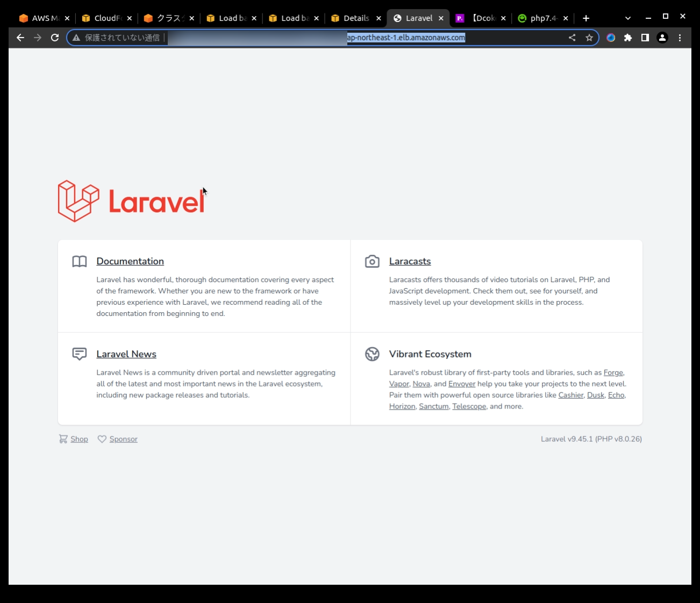Open the Telescope link
The image size is (700, 603).
click(x=468, y=406)
